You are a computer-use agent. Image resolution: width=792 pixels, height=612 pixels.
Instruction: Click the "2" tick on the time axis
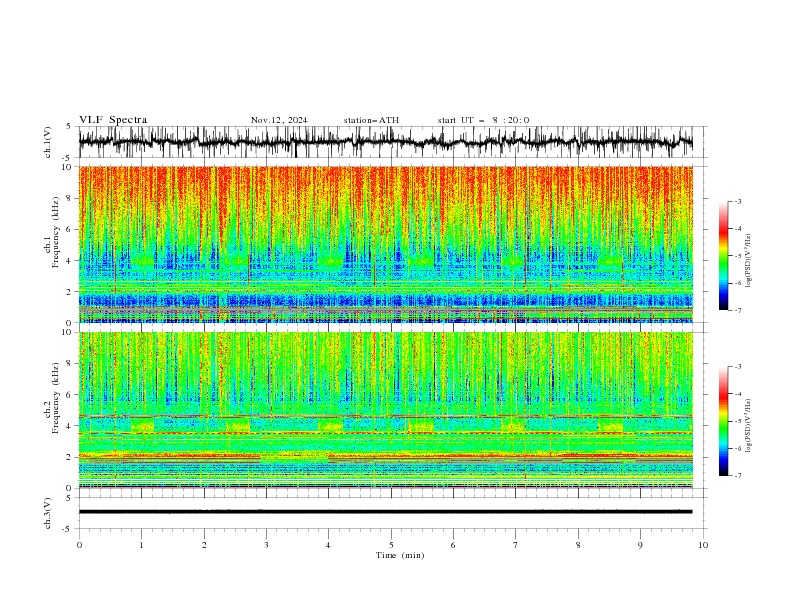click(x=204, y=545)
